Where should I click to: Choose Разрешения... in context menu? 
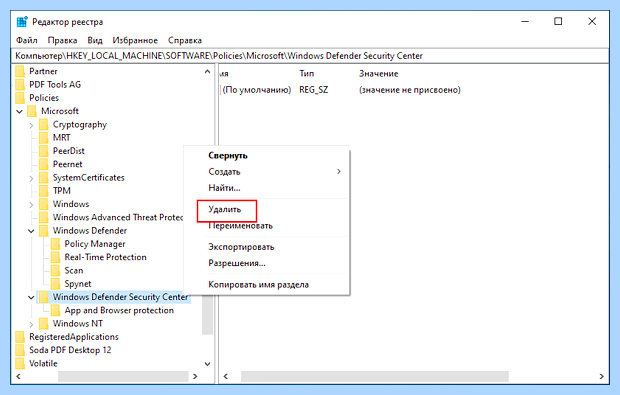tap(237, 263)
